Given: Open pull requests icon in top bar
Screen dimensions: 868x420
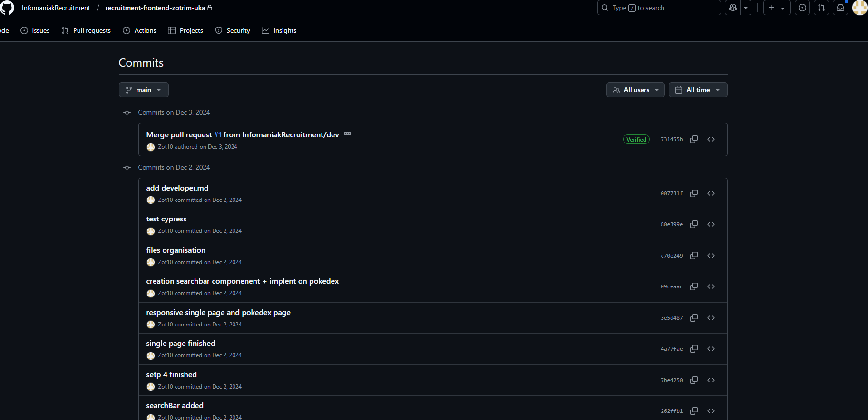Looking at the screenshot, I should click(821, 8).
